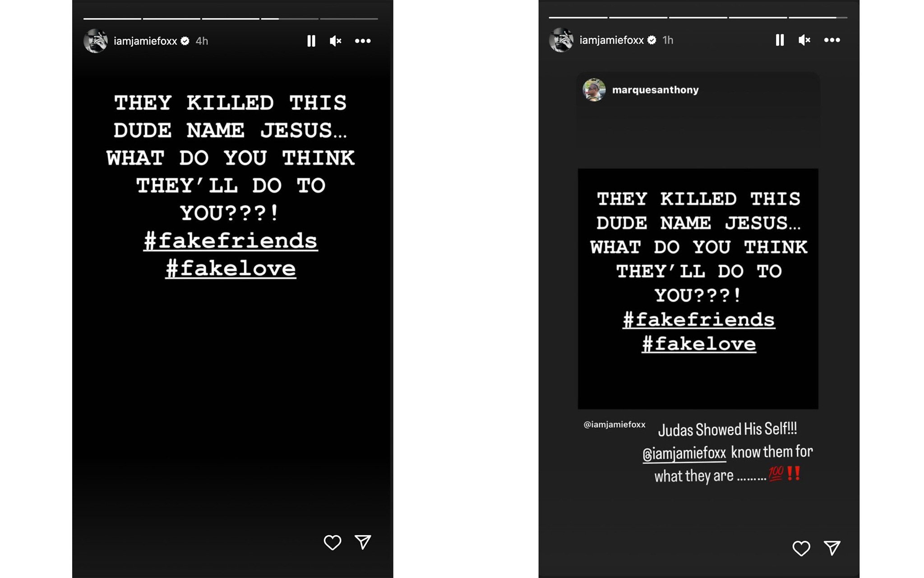
Task: Like the right story with heart icon
Action: tap(801, 548)
